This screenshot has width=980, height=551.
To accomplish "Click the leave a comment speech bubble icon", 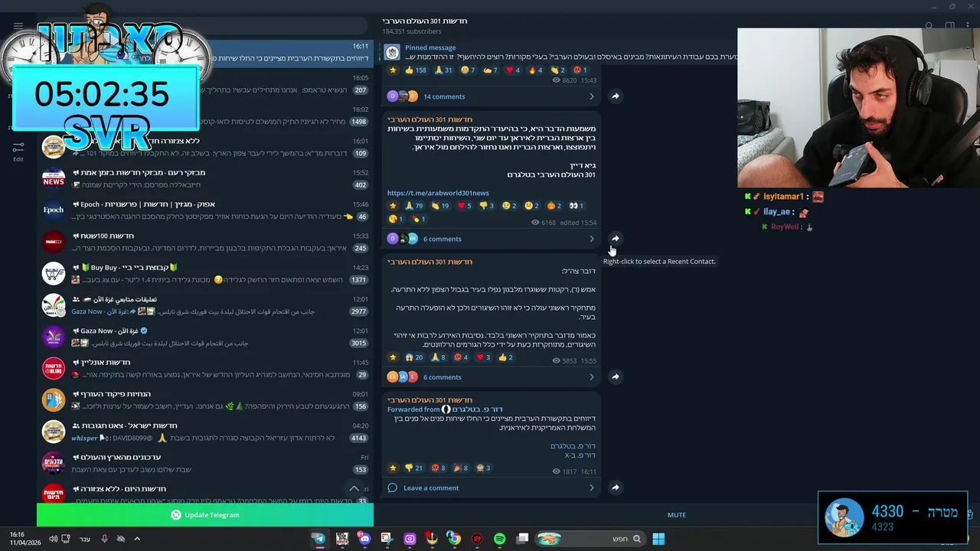I will pos(392,487).
